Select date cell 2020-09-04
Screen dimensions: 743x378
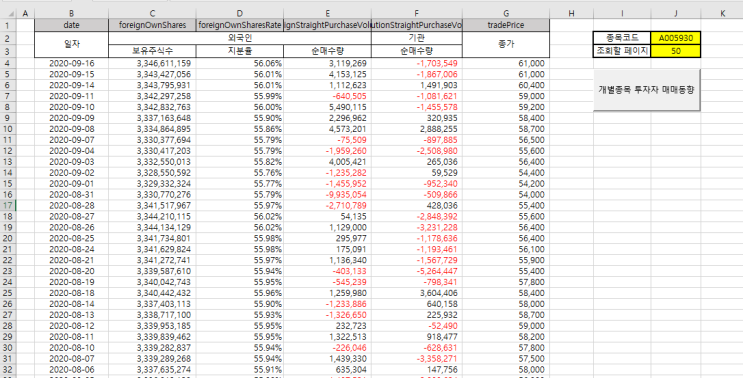tap(71, 151)
